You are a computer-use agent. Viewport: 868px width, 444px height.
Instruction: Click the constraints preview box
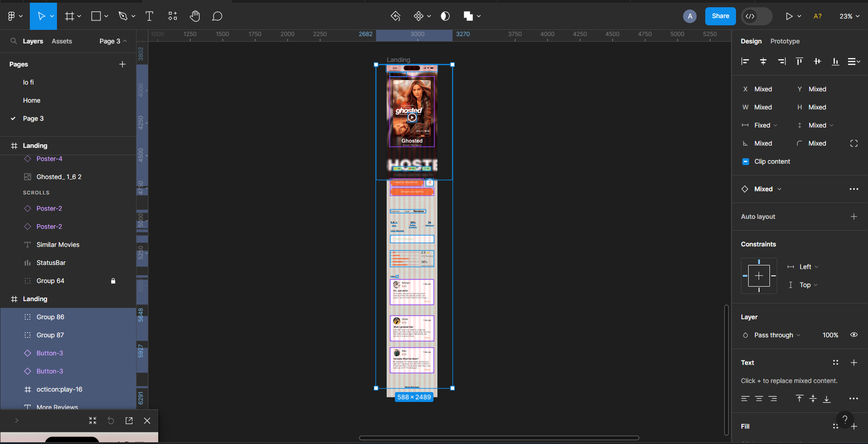tap(759, 276)
